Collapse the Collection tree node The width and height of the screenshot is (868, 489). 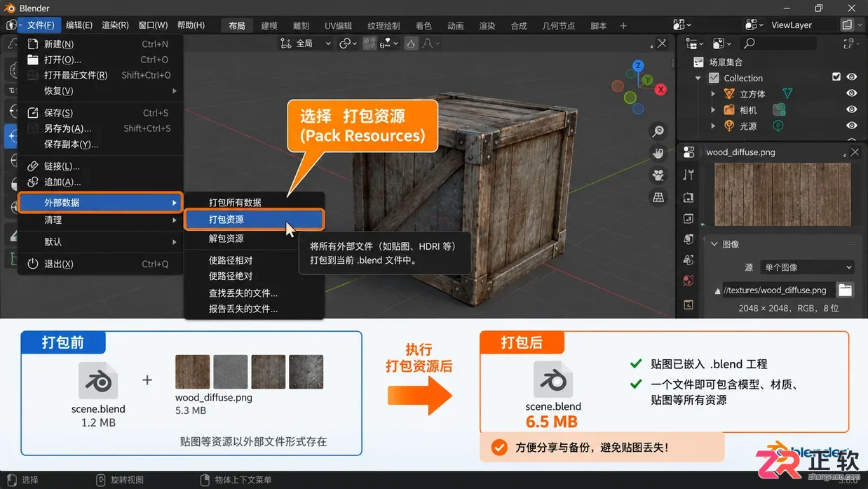pyautogui.click(x=698, y=78)
